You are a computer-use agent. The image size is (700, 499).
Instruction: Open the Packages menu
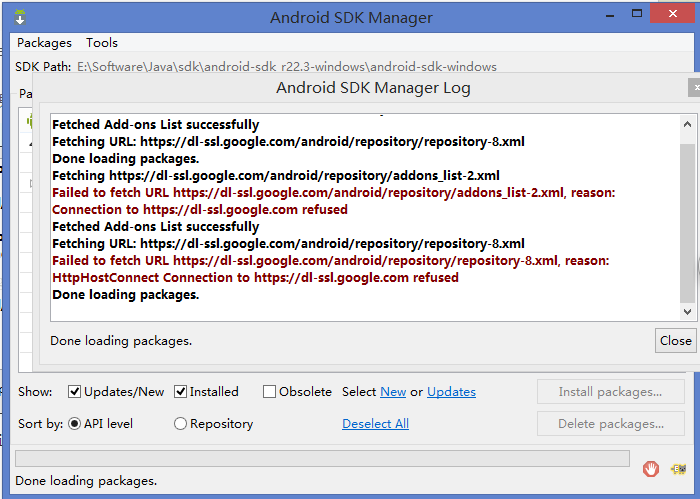point(44,43)
